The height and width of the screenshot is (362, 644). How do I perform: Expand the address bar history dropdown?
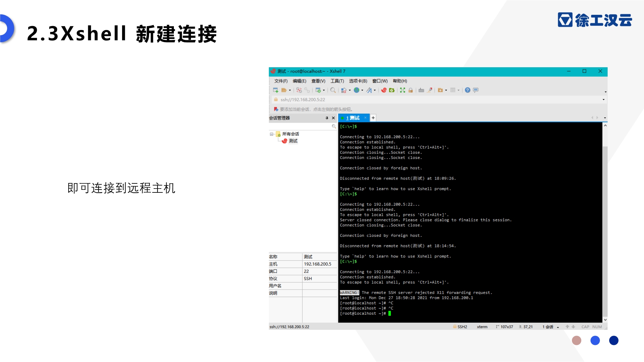tap(603, 100)
